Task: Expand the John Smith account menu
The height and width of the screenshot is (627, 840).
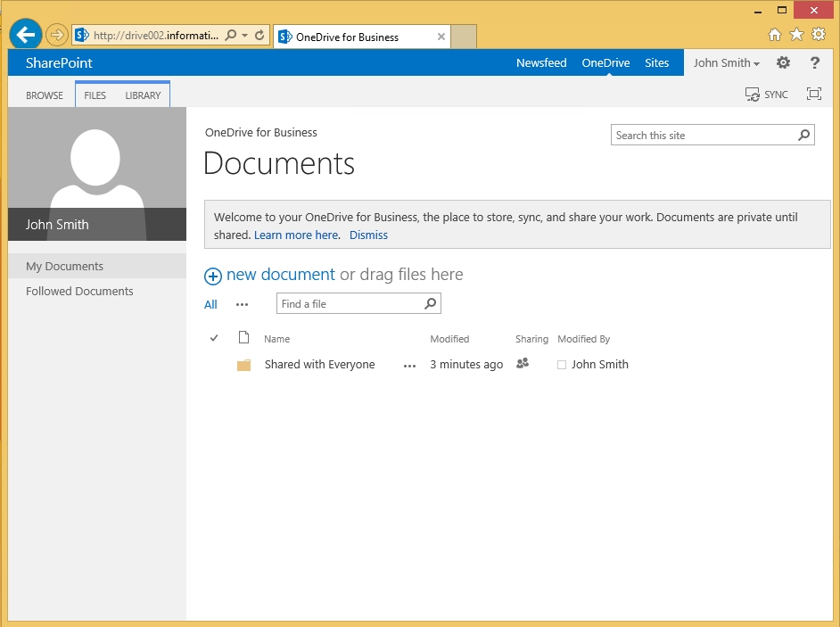Action: (x=727, y=62)
